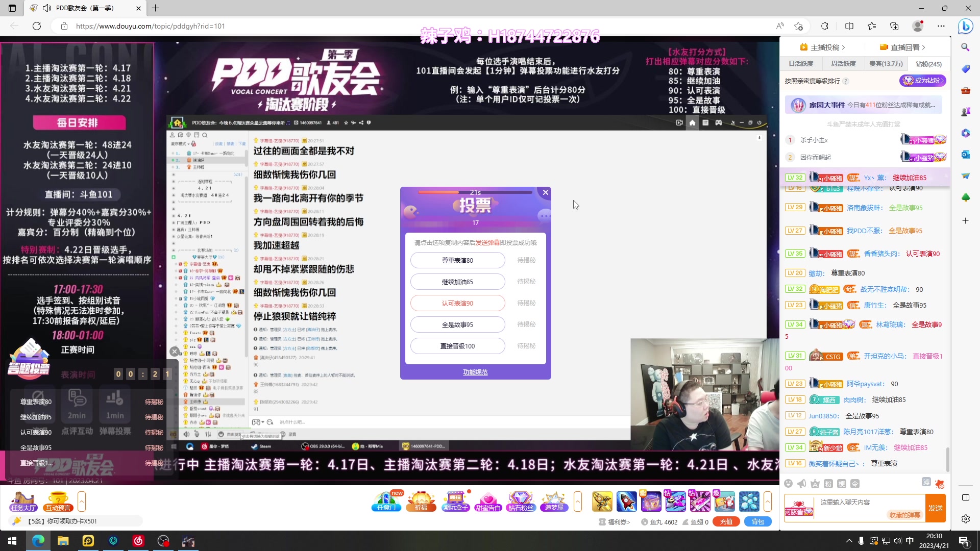Viewport: 980px width, 551px height.
Task: Select the PDD歌友会 browser tab
Action: [x=85, y=8]
